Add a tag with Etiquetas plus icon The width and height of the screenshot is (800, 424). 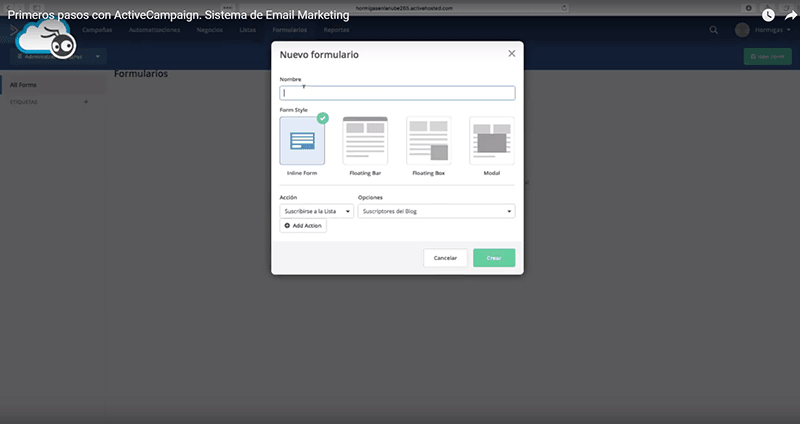86,102
